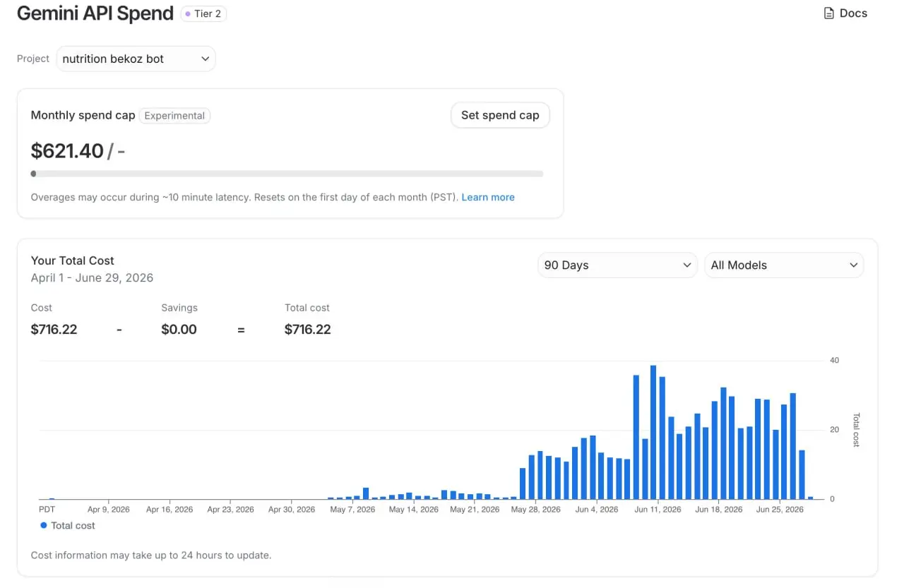Click the blue Total cost legend dot
The width and height of the screenshot is (904, 588).
[44, 525]
